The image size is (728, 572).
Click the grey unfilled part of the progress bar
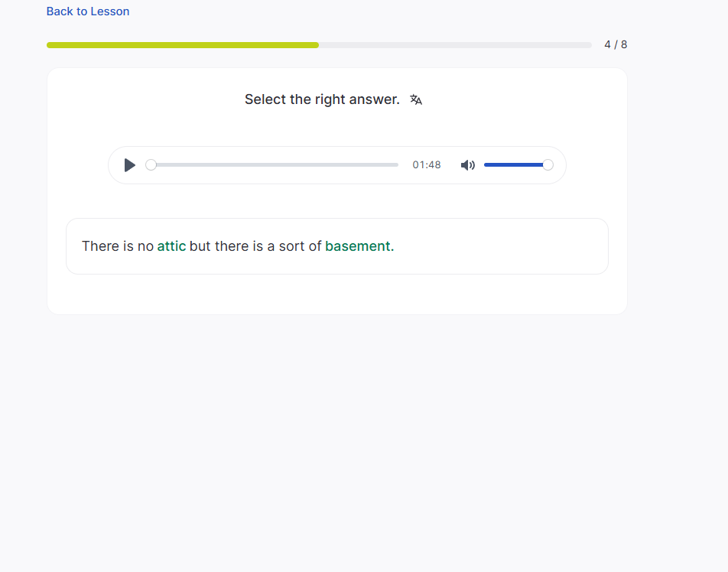click(x=455, y=45)
